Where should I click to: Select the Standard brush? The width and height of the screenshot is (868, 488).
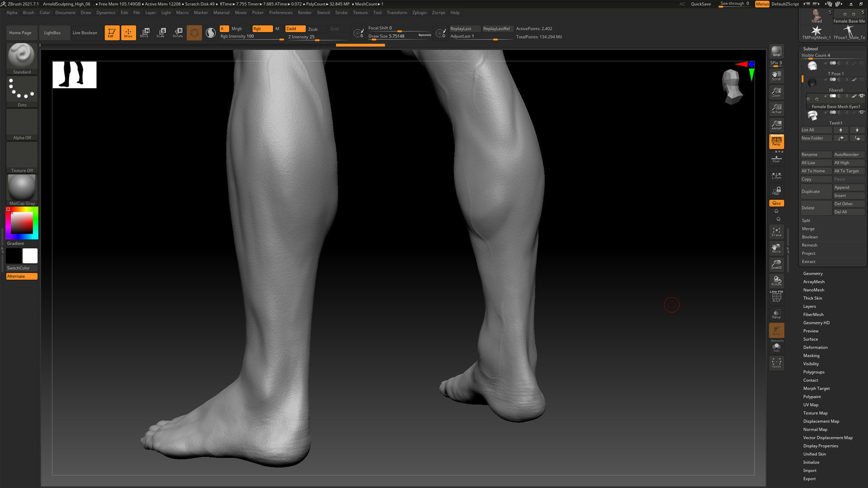point(21,56)
